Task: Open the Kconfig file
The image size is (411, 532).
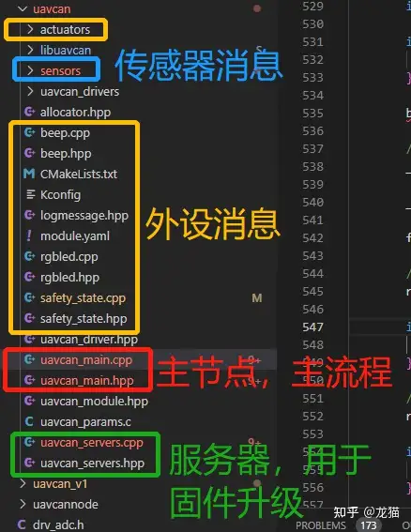Action: (60, 195)
